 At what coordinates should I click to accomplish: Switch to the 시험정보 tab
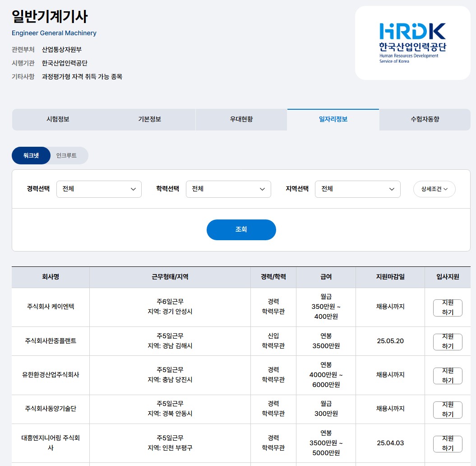tap(58, 119)
